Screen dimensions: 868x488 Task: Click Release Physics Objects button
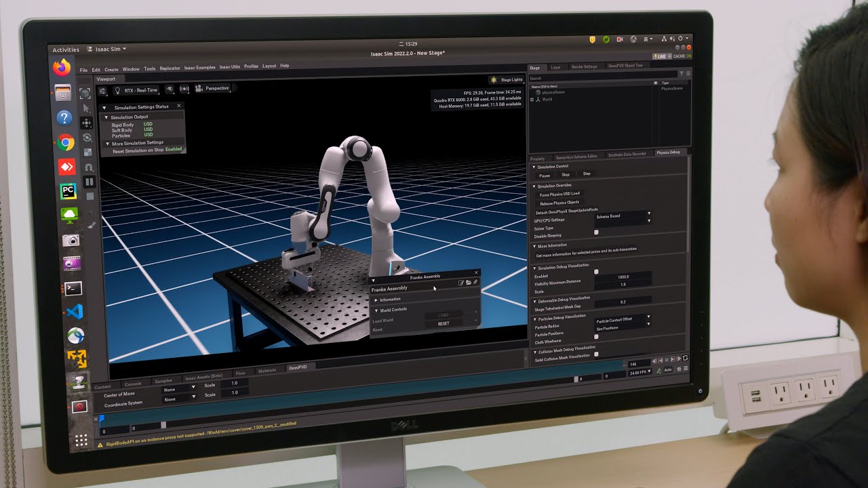coord(559,203)
